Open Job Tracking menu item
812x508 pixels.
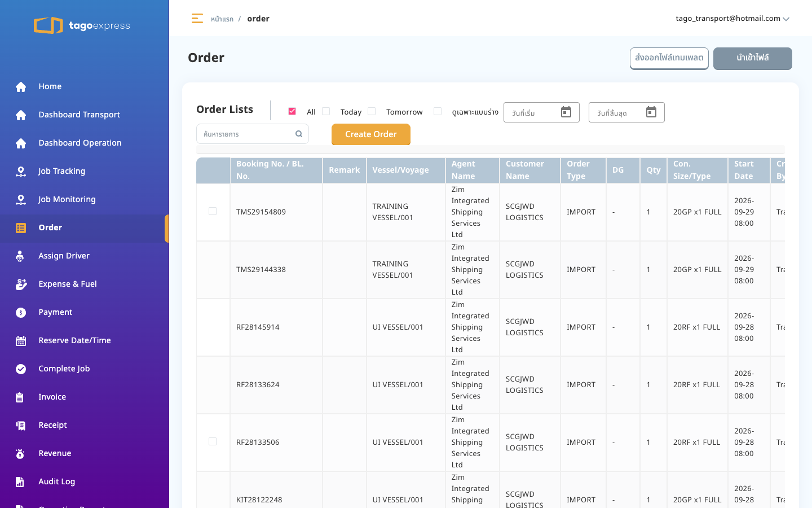(85, 171)
